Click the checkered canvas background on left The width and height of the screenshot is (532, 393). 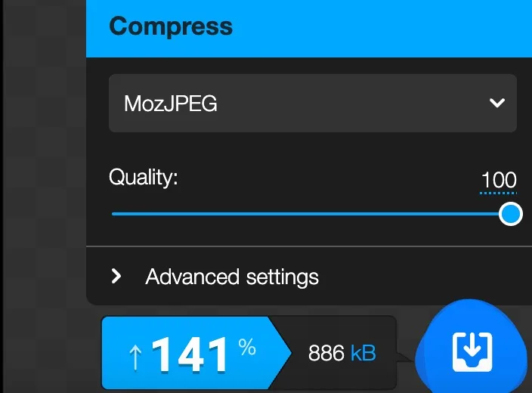point(42,189)
